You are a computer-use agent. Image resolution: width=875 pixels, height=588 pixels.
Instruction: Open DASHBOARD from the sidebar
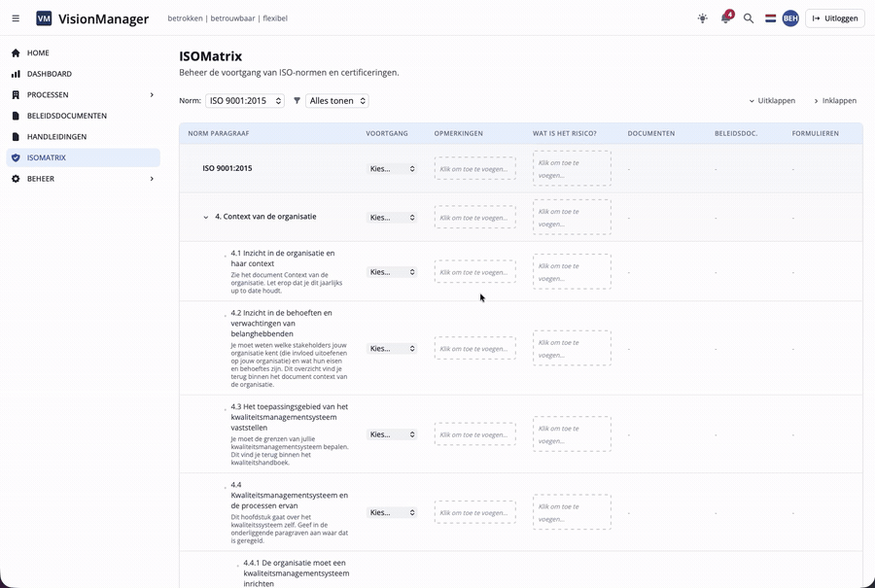(84, 74)
